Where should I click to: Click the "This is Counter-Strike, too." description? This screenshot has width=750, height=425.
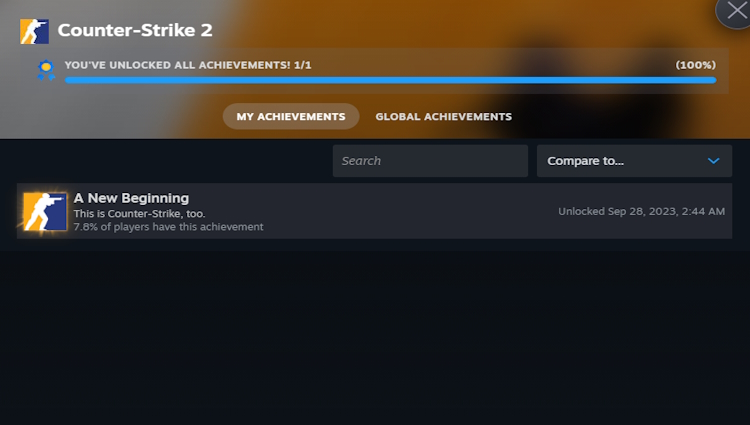click(139, 214)
